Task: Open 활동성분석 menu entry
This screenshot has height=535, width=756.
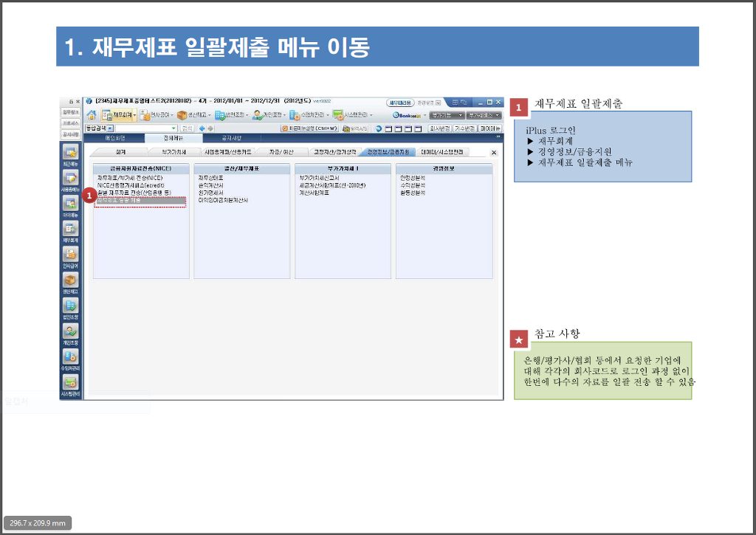Action: tap(413, 193)
